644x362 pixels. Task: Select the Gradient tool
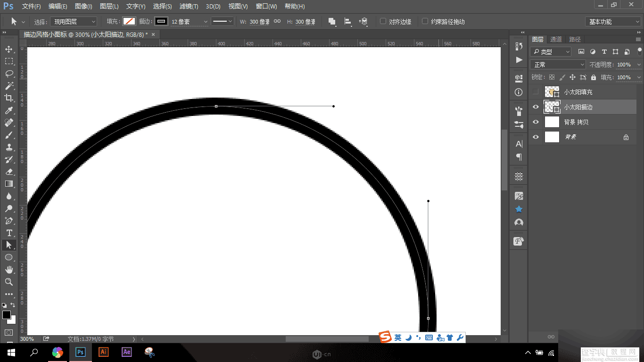click(8, 184)
